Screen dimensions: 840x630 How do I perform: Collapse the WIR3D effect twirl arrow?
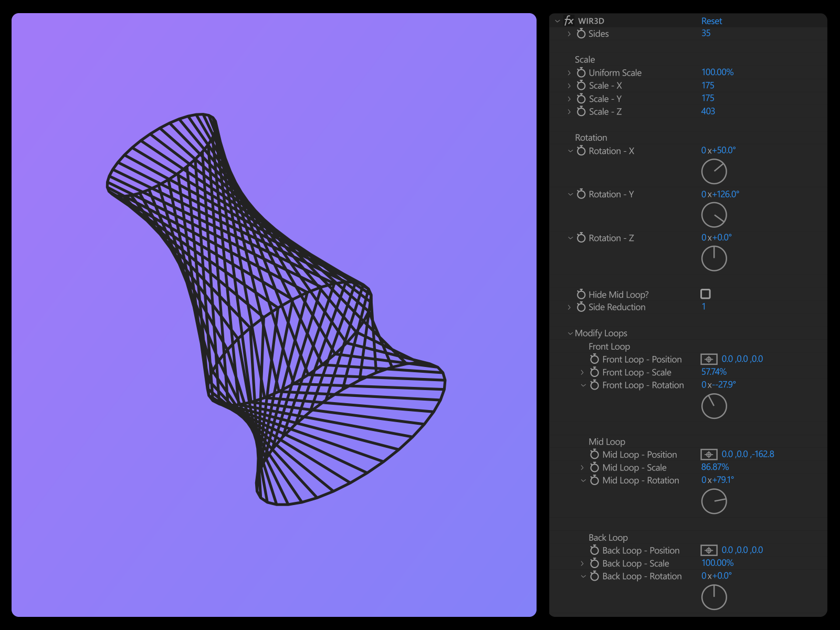[x=558, y=21]
